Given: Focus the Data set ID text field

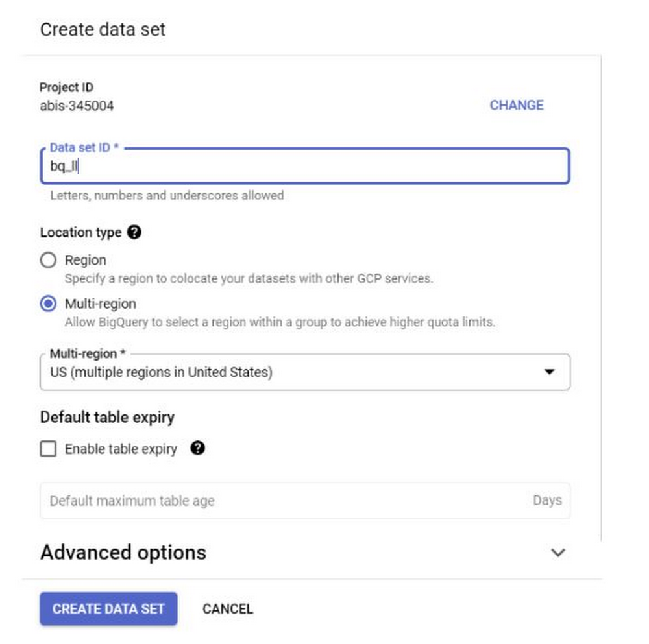Looking at the screenshot, I should (x=305, y=167).
